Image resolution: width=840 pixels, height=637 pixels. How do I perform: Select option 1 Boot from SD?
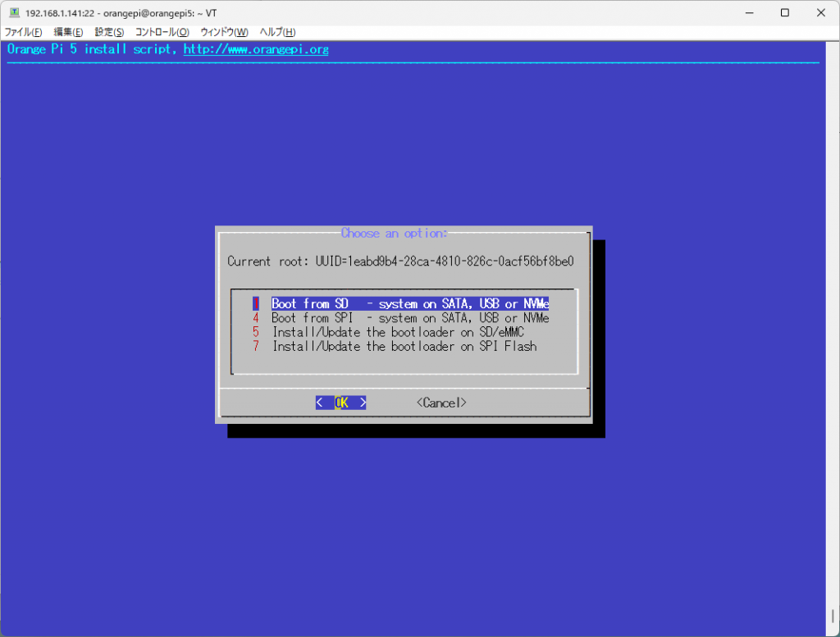pyautogui.click(x=400, y=304)
